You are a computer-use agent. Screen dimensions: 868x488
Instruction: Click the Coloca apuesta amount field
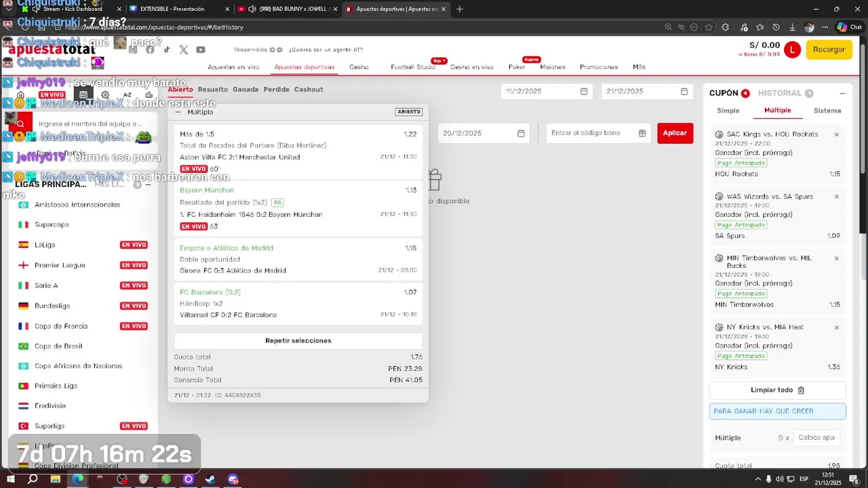click(816, 438)
